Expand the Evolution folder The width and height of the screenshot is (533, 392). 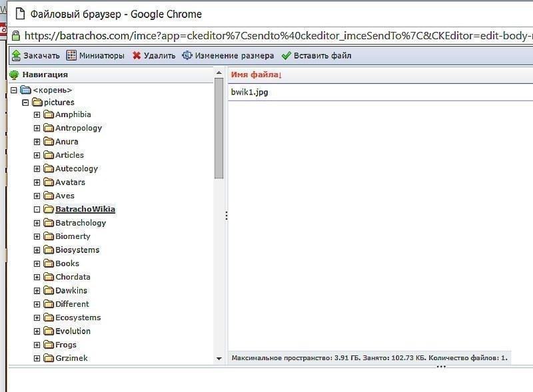click(x=37, y=331)
